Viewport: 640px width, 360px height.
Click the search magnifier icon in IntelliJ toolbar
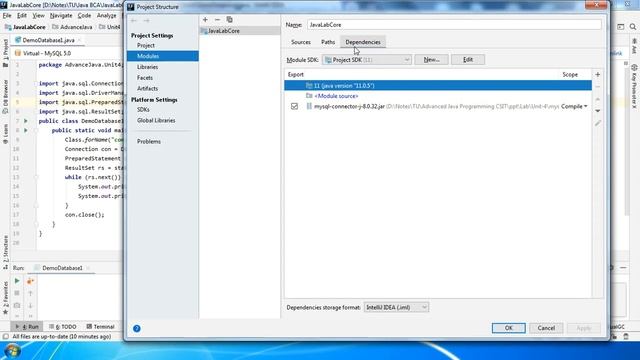click(633, 27)
